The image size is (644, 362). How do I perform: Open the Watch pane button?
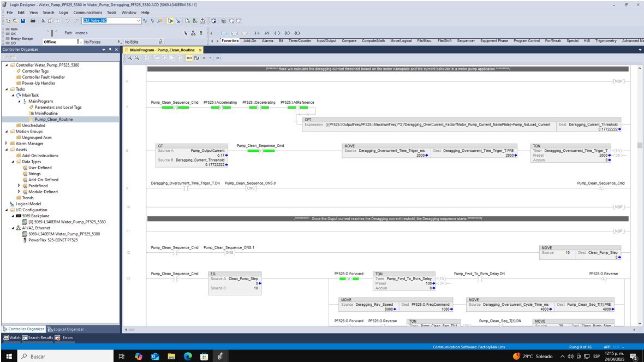tap(12, 338)
